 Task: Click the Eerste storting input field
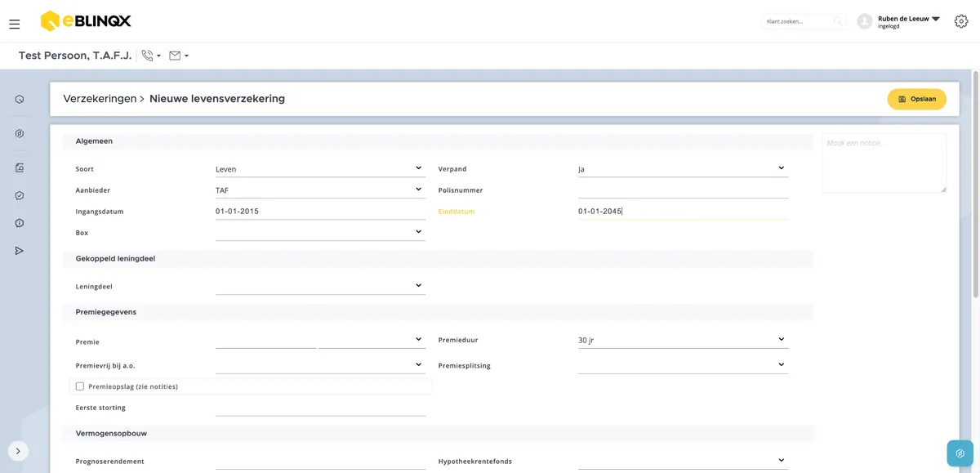[320, 408]
